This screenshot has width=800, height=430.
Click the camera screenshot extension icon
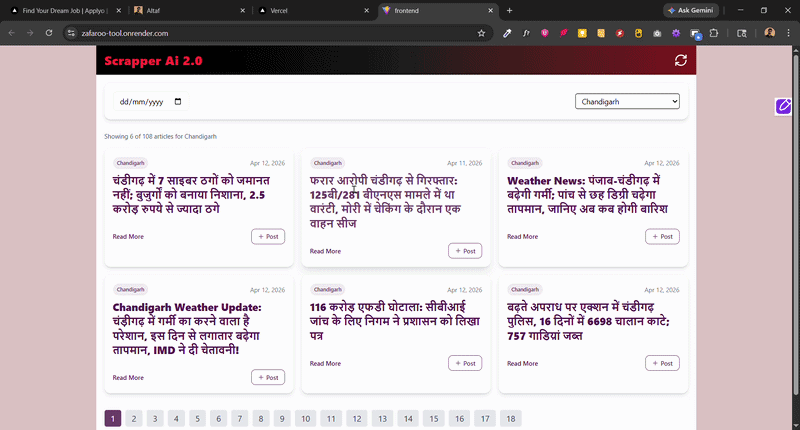657,33
